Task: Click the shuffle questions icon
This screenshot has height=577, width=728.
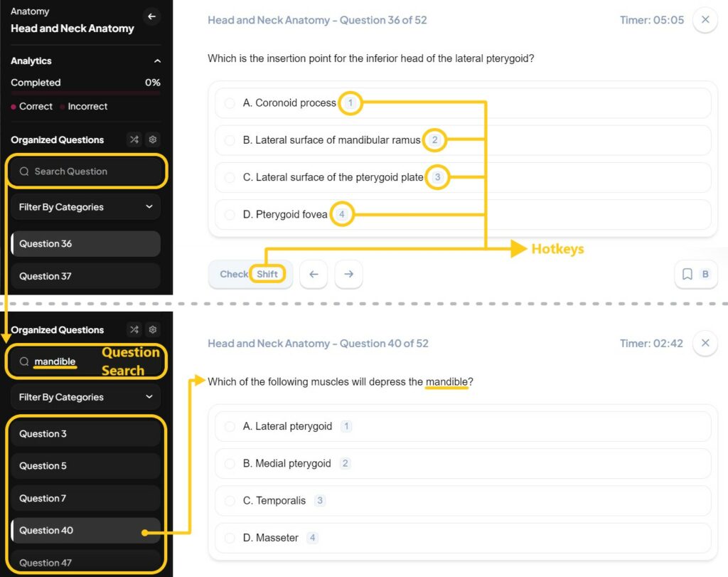Action: click(134, 139)
